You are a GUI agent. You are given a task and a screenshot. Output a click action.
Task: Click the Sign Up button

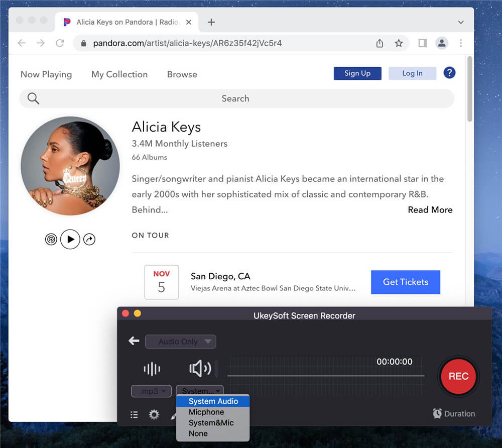coord(357,73)
